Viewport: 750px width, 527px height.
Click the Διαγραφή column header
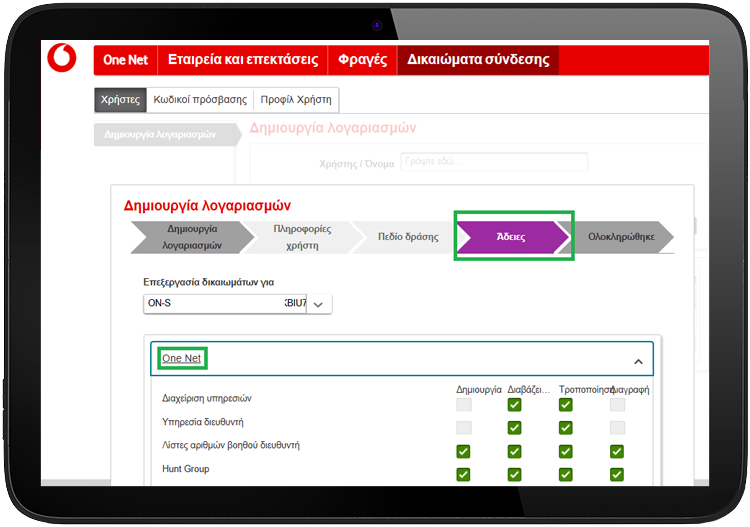pos(631,390)
